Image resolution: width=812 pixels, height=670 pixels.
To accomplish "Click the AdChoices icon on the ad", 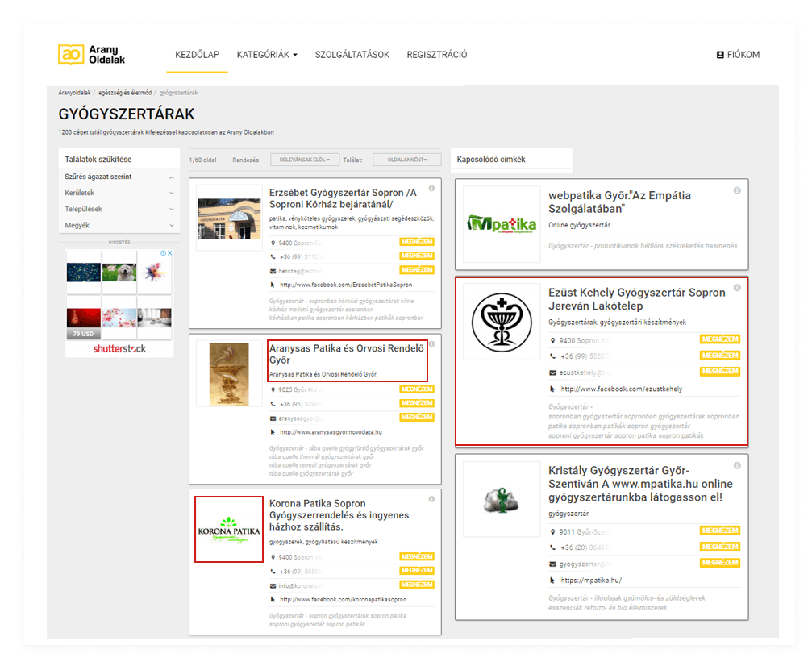I will click(x=163, y=253).
